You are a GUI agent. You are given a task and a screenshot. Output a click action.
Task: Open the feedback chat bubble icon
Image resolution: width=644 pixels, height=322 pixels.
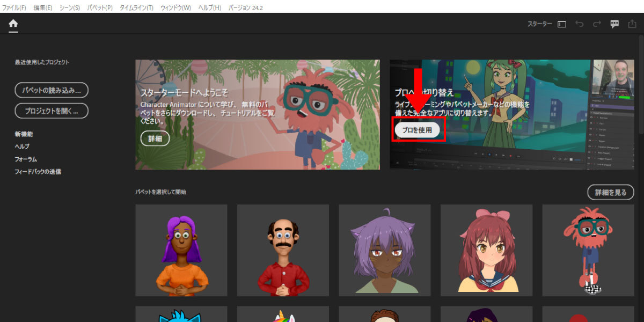614,24
